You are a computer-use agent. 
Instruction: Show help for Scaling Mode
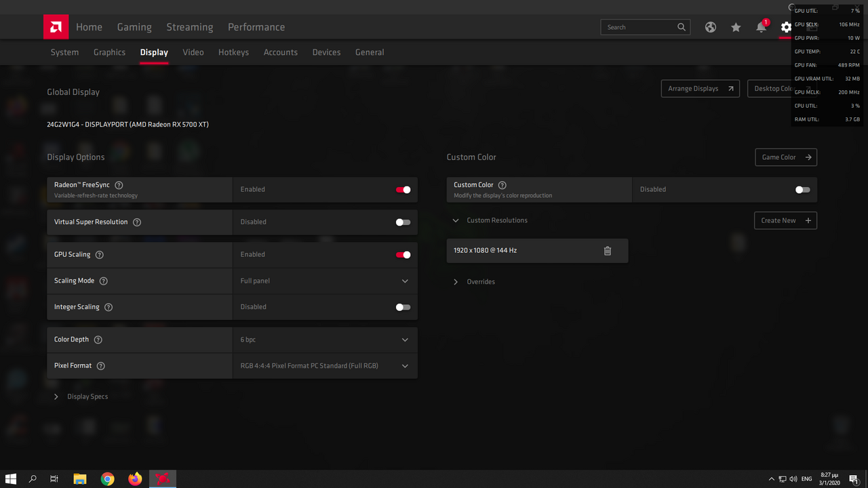coord(104,281)
